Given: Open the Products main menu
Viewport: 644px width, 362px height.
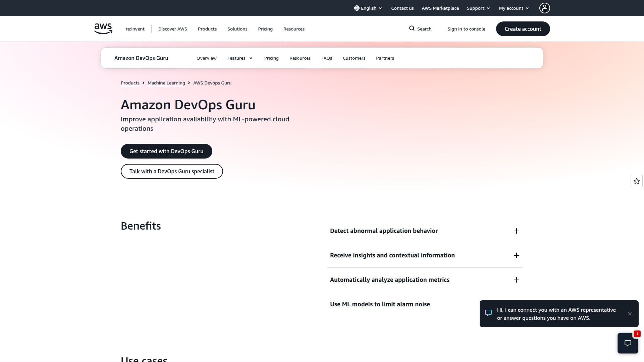Looking at the screenshot, I should tap(207, 29).
